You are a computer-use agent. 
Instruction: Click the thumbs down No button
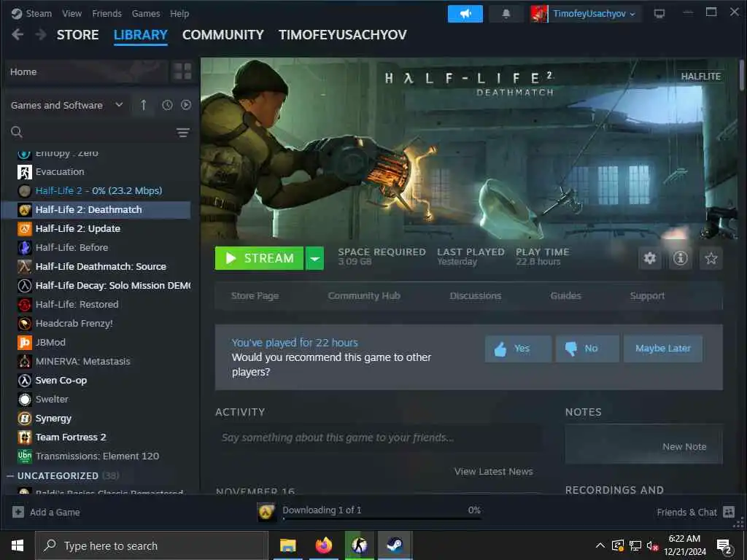(587, 349)
